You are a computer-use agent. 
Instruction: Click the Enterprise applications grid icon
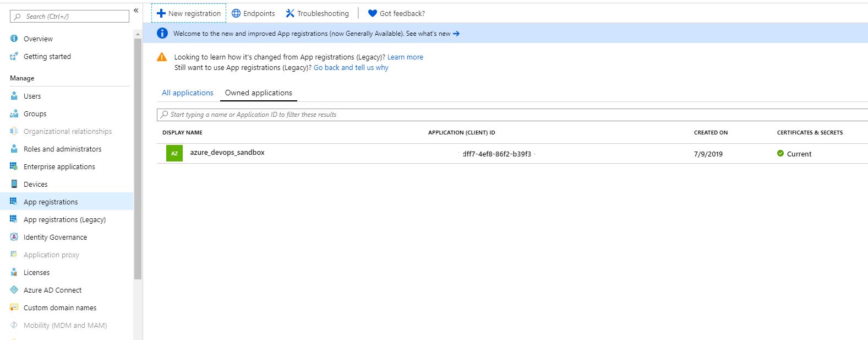pyautogui.click(x=14, y=166)
